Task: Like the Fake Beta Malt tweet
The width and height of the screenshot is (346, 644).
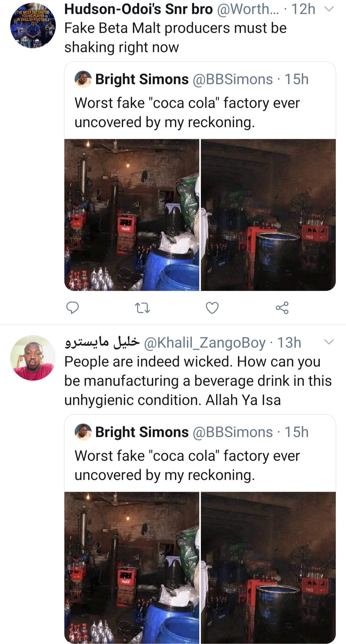Action: pos(212,308)
